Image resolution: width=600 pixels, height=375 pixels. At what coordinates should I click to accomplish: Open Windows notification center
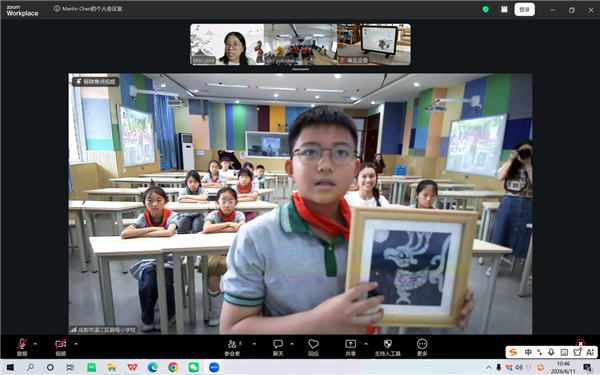click(588, 368)
